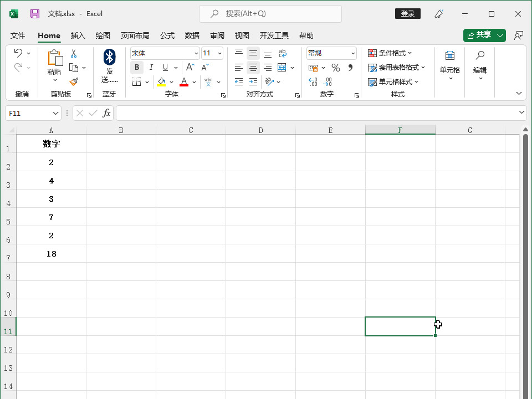Align text to top
The height and width of the screenshot is (399, 532).
coord(239,53)
